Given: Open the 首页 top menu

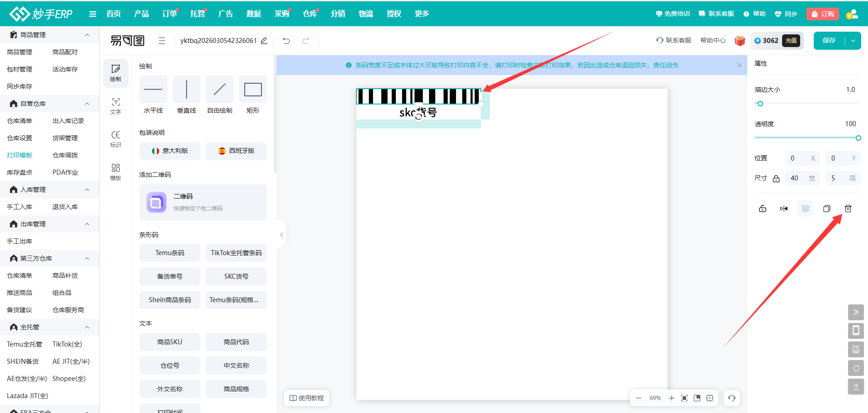Looking at the screenshot, I should pyautogui.click(x=114, y=14).
